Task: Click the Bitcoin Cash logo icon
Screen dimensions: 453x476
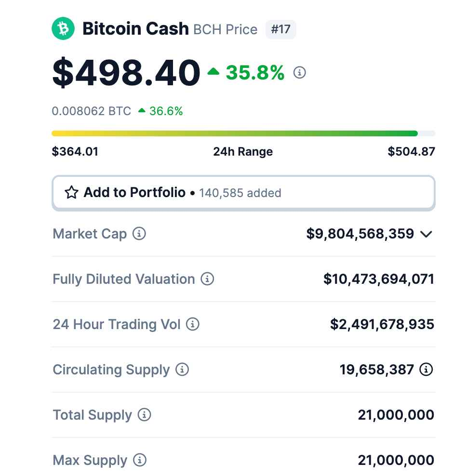Action: click(x=63, y=28)
